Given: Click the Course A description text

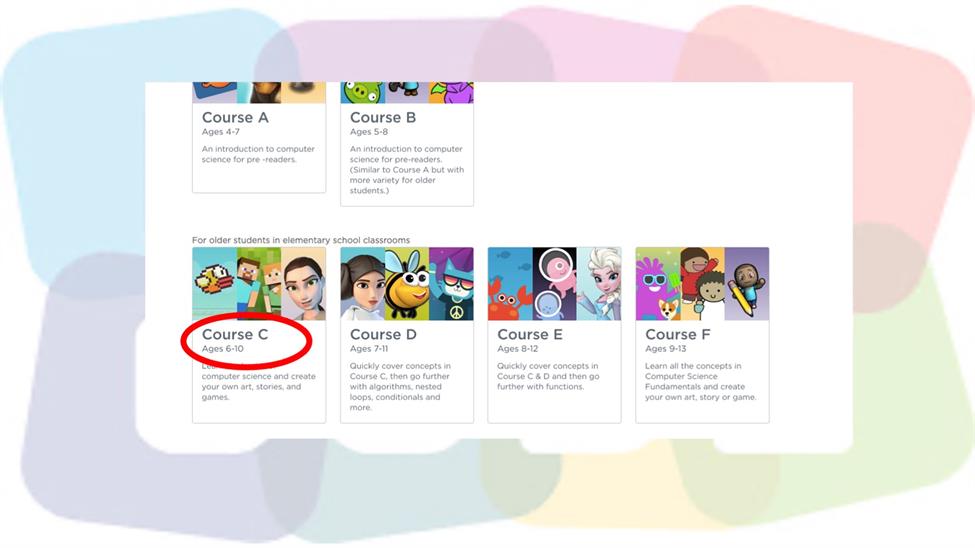Looking at the screenshot, I should pyautogui.click(x=258, y=154).
